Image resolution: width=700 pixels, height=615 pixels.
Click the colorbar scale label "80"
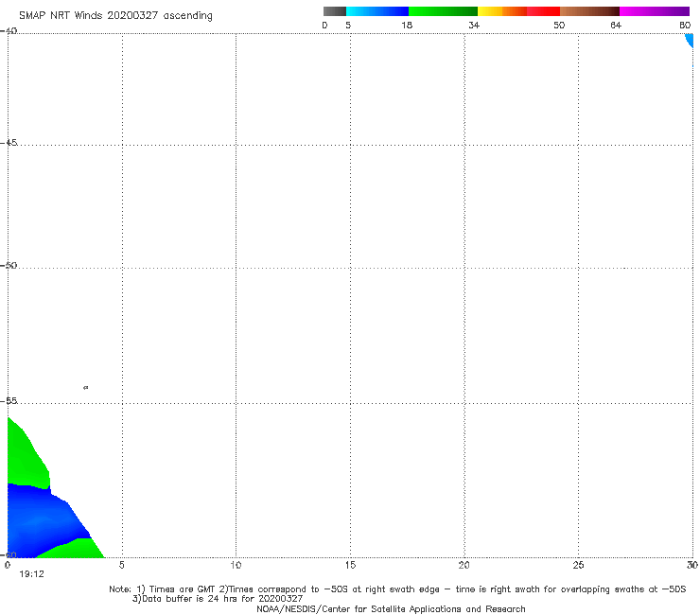(x=685, y=25)
